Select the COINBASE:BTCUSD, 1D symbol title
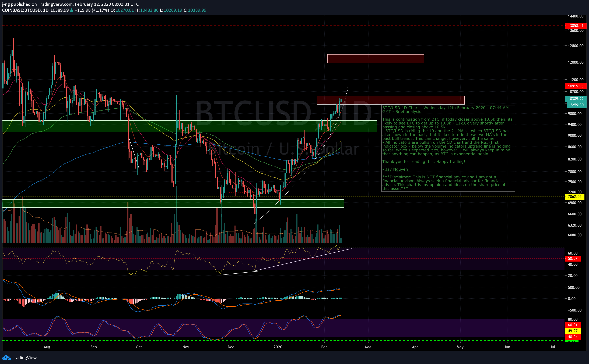 (25, 10)
